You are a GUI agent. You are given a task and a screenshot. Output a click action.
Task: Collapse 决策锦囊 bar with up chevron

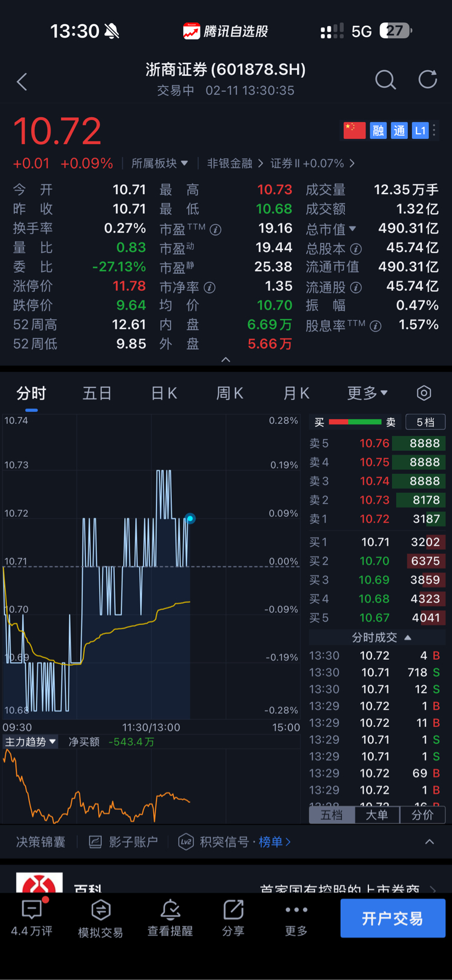430,842
